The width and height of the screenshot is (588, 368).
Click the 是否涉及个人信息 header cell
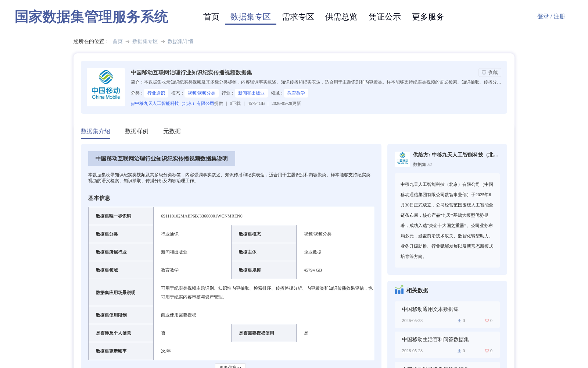pyautogui.click(x=121, y=333)
